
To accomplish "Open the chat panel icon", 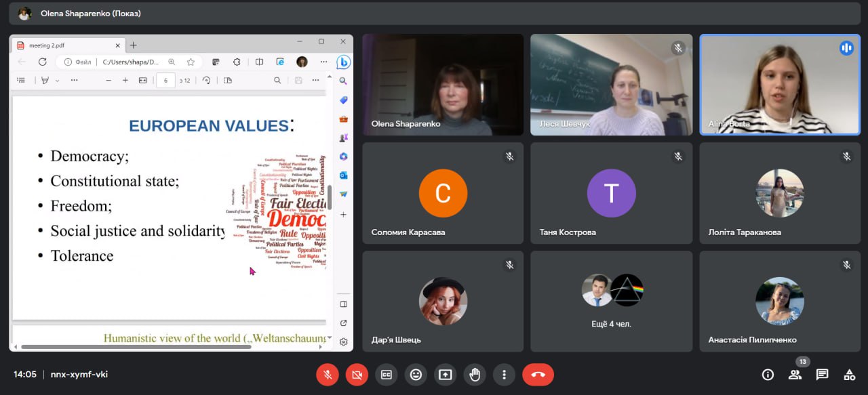I will [822, 374].
